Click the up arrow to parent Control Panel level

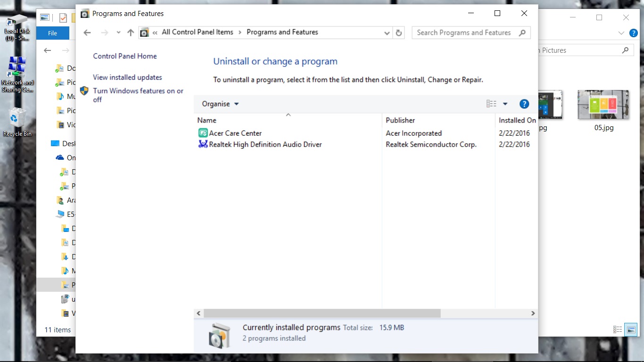131,33
